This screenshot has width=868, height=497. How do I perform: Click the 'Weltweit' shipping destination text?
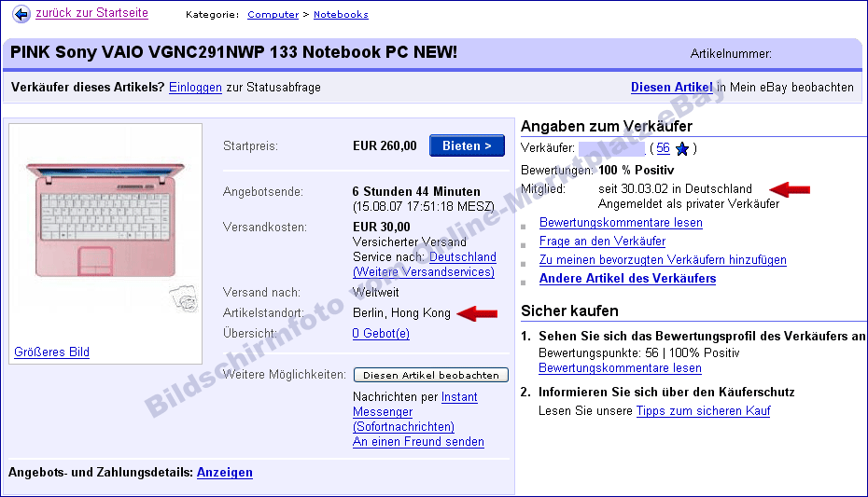(x=376, y=293)
